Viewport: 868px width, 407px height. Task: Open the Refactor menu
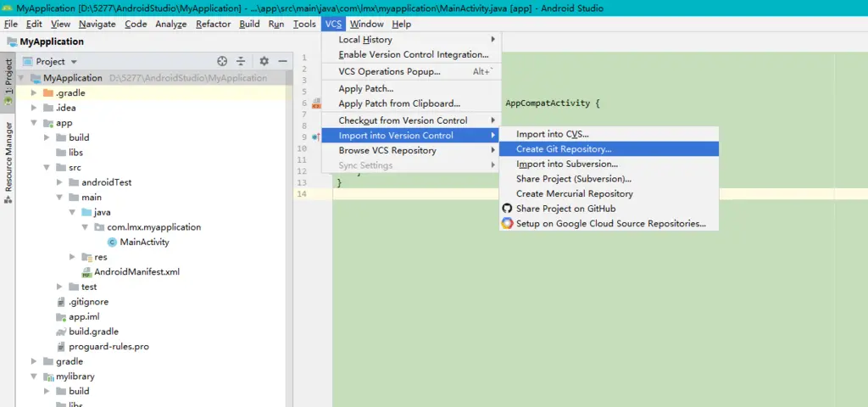(213, 24)
